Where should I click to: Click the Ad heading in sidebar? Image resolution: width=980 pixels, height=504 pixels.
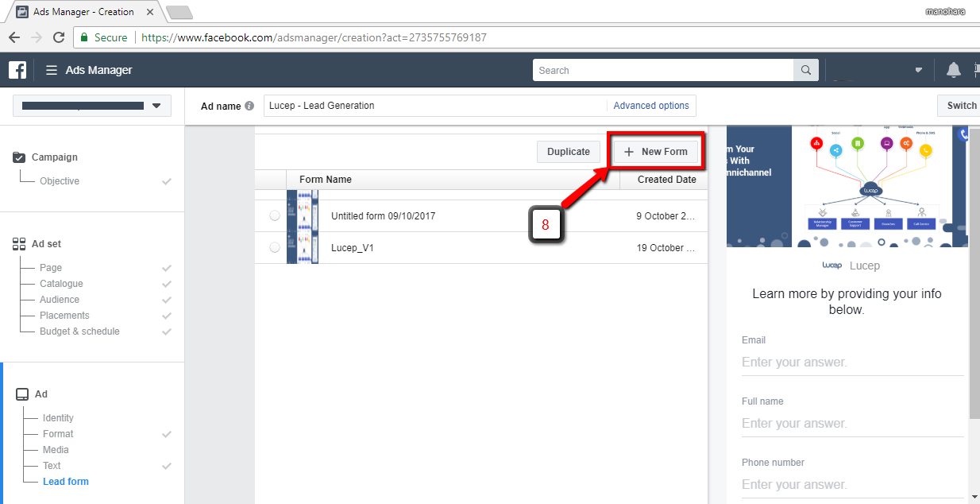(41, 394)
